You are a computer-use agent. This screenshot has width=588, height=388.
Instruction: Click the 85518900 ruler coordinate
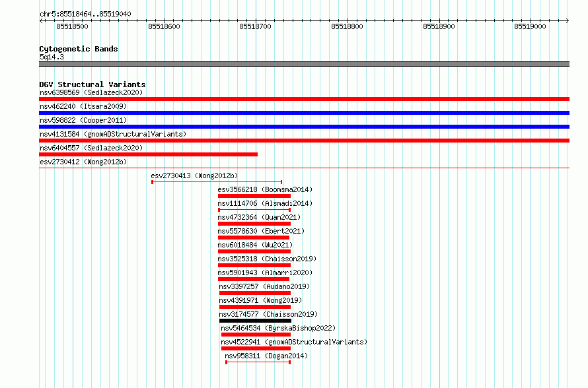(439, 26)
